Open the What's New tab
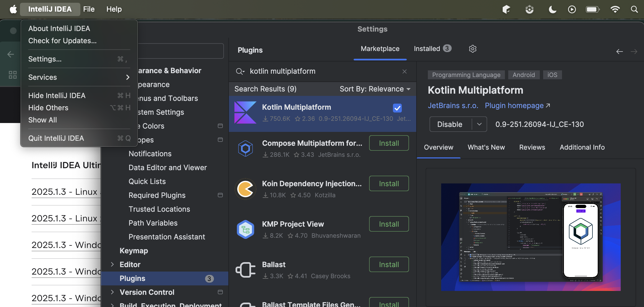The image size is (644, 307). click(486, 147)
